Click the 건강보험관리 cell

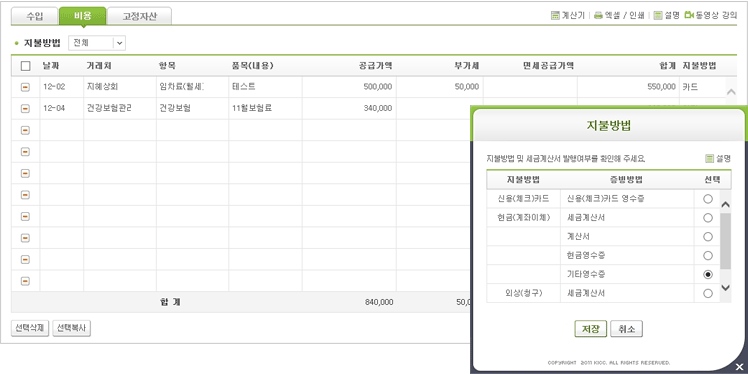tap(120, 109)
